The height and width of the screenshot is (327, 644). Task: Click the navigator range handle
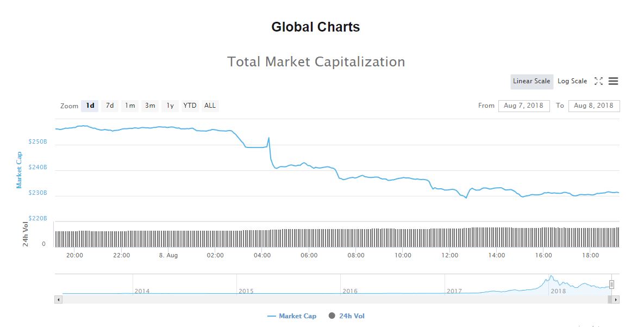[611, 284]
